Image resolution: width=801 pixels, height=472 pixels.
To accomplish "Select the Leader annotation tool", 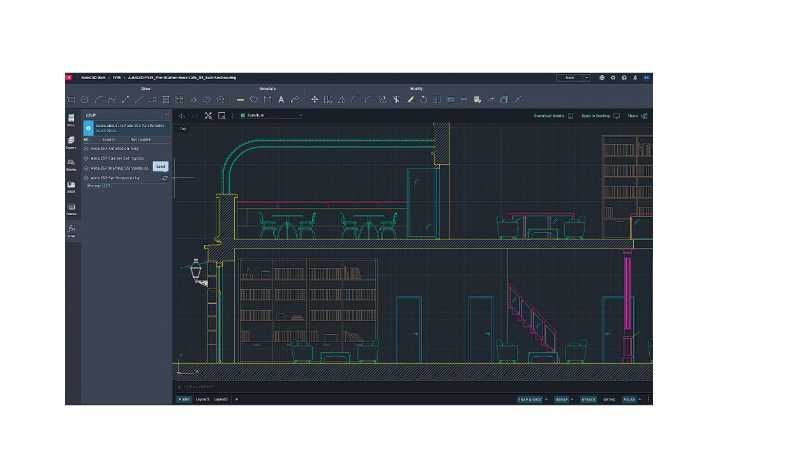I will [295, 100].
